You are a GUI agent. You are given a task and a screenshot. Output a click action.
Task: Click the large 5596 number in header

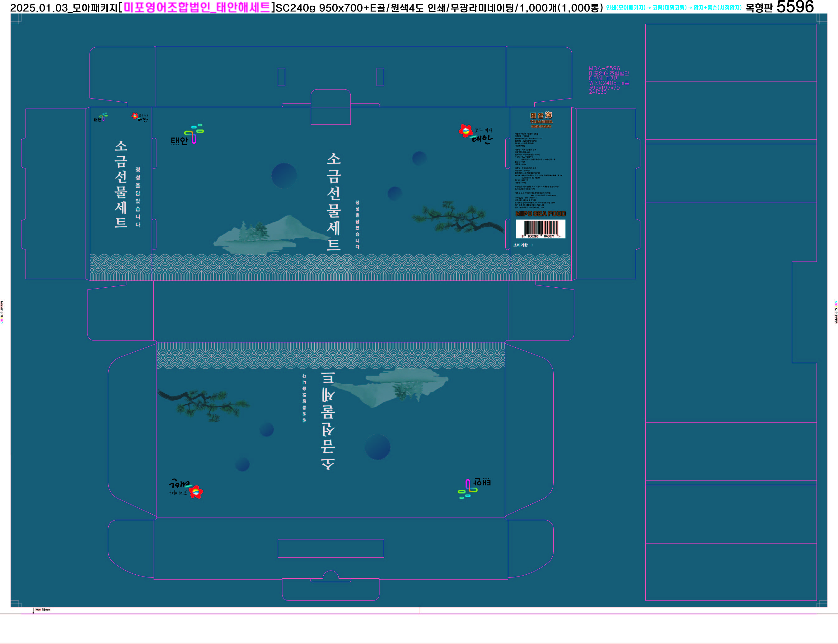[795, 7]
